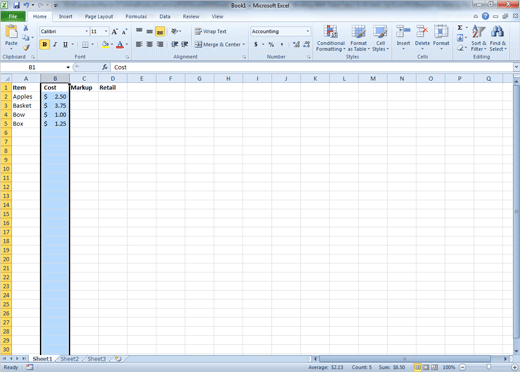Open the File tab
The width and height of the screenshot is (520, 372).
13,16
